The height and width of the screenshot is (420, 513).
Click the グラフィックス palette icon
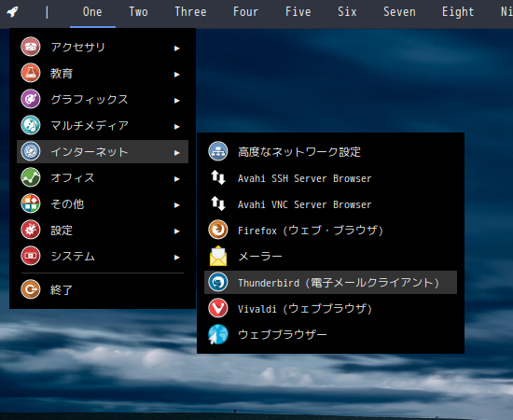tap(31, 99)
